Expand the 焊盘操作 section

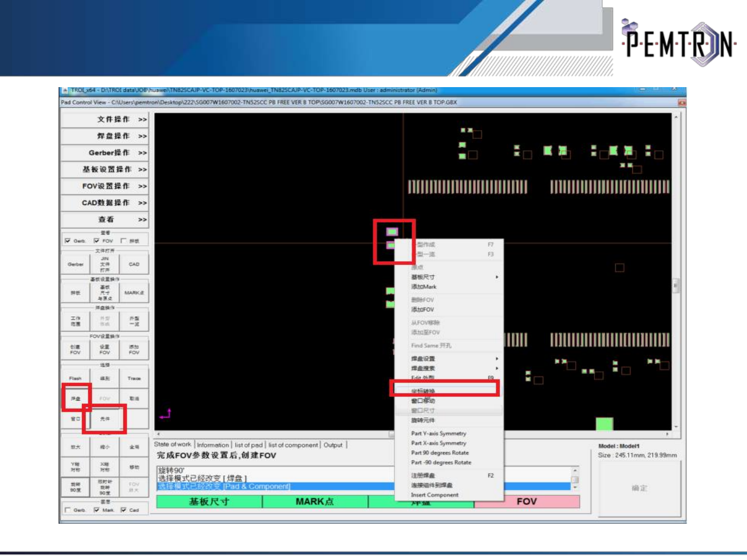pos(105,136)
